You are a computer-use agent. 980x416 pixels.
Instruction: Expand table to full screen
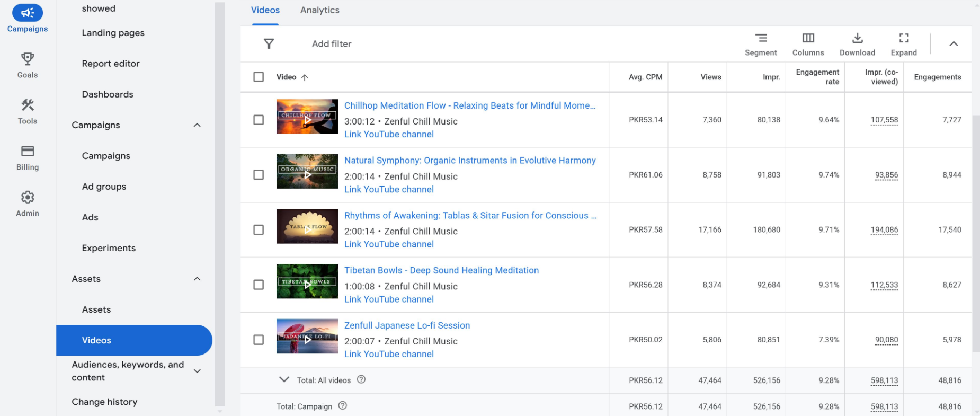coord(904,44)
